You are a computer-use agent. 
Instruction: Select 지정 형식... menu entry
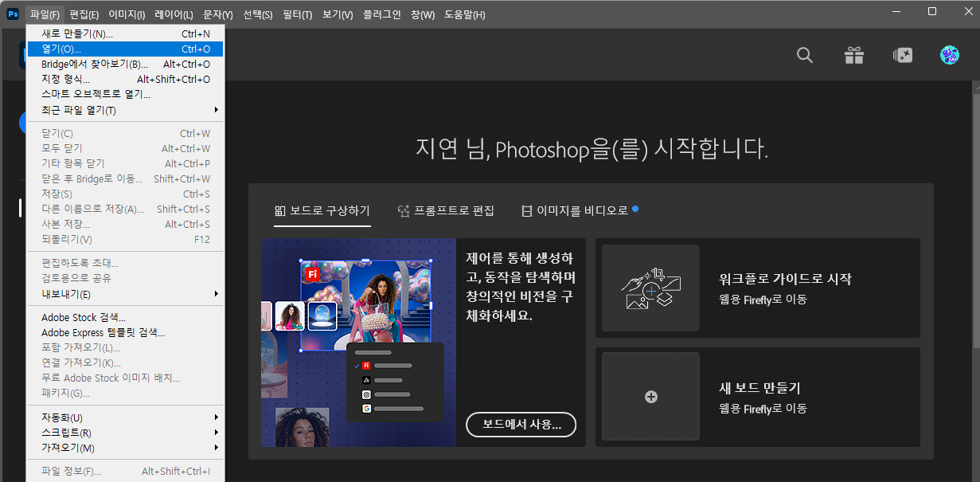point(125,79)
